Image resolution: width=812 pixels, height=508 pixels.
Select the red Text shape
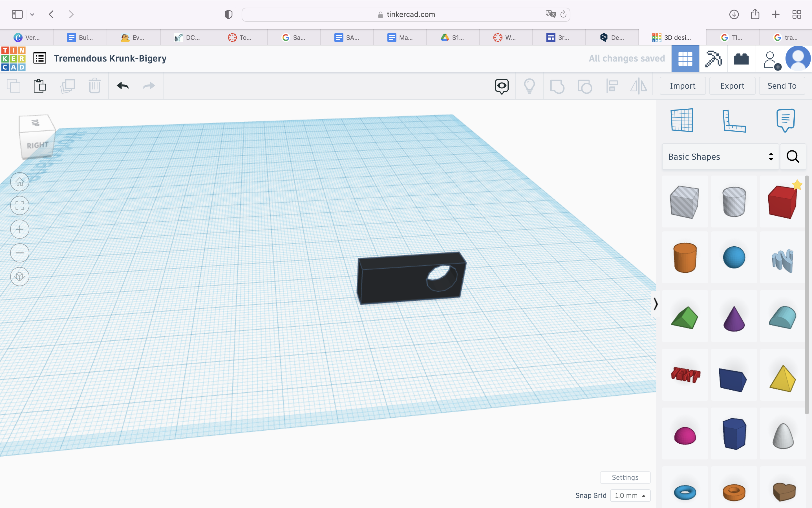click(x=685, y=375)
